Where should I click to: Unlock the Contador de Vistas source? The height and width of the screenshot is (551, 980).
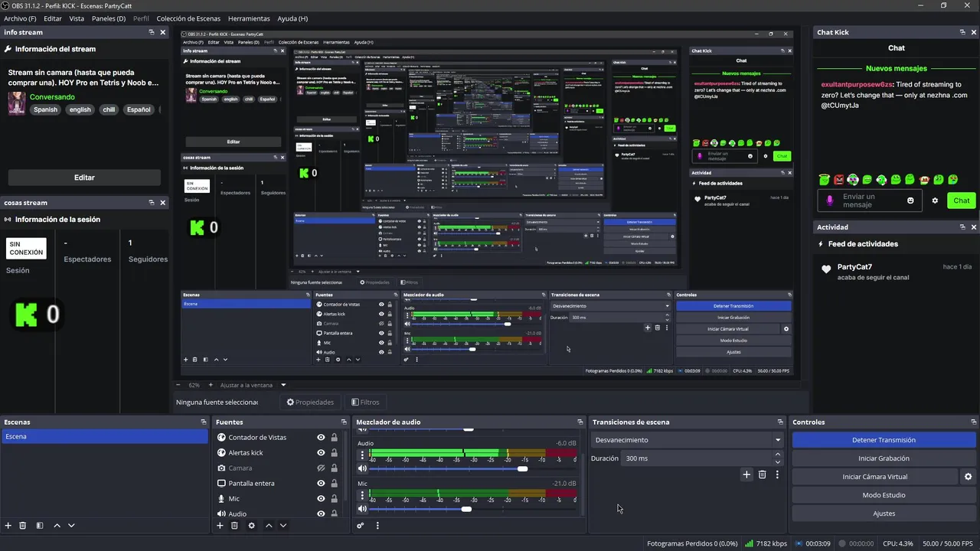point(334,438)
